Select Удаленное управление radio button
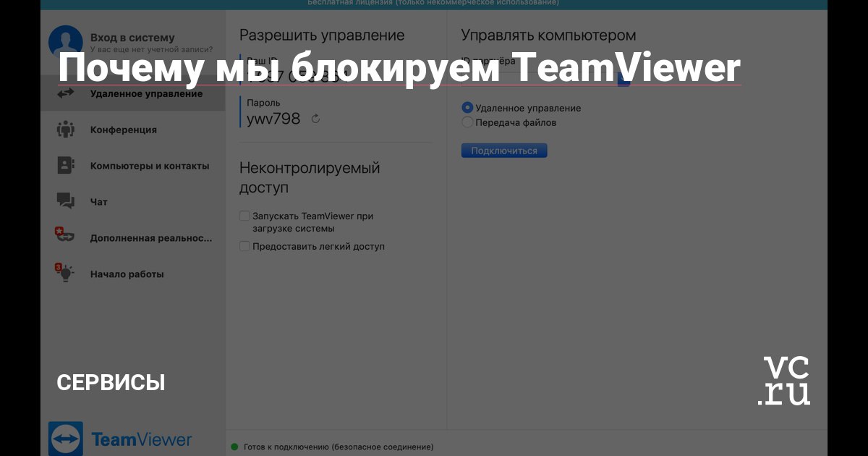The height and width of the screenshot is (456, 868). (x=467, y=108)
